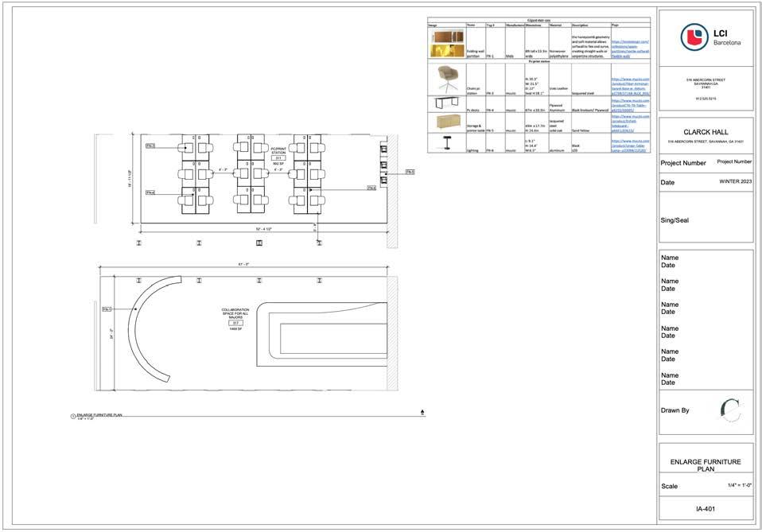The width and height of the screenshot is (762, 532).
Task: Open the chairs pc station product link
Action: 630,86
